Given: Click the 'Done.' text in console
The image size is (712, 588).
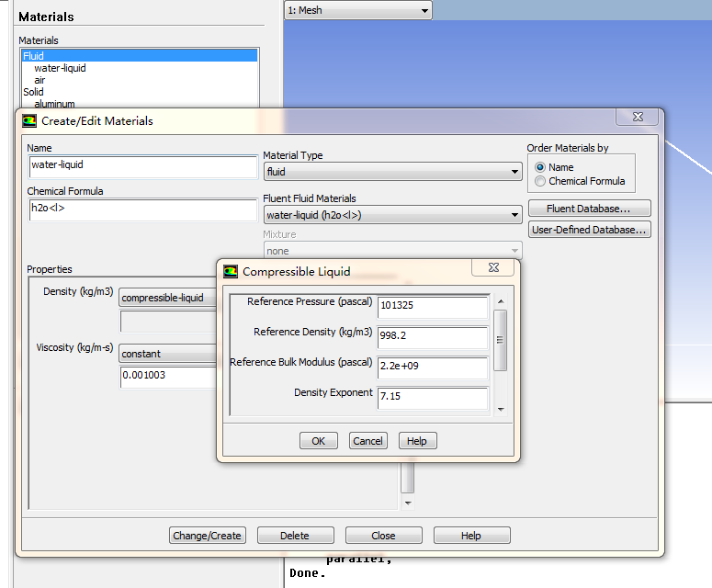Looking at the screenshot, I should click(308, 573).
